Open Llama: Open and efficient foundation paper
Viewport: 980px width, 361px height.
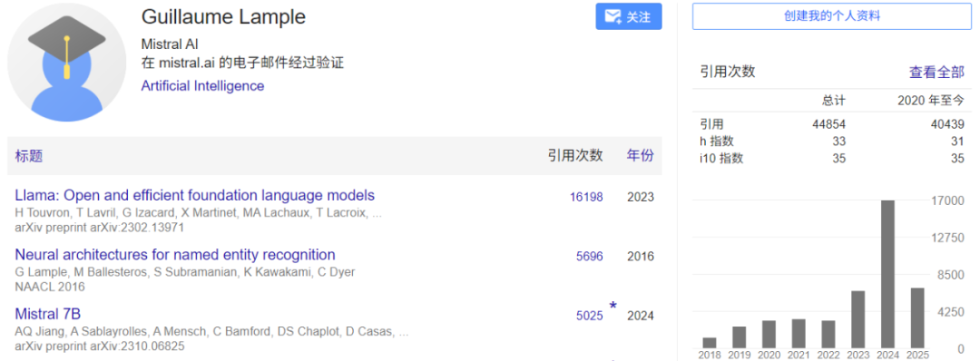[x=194, y=196]
